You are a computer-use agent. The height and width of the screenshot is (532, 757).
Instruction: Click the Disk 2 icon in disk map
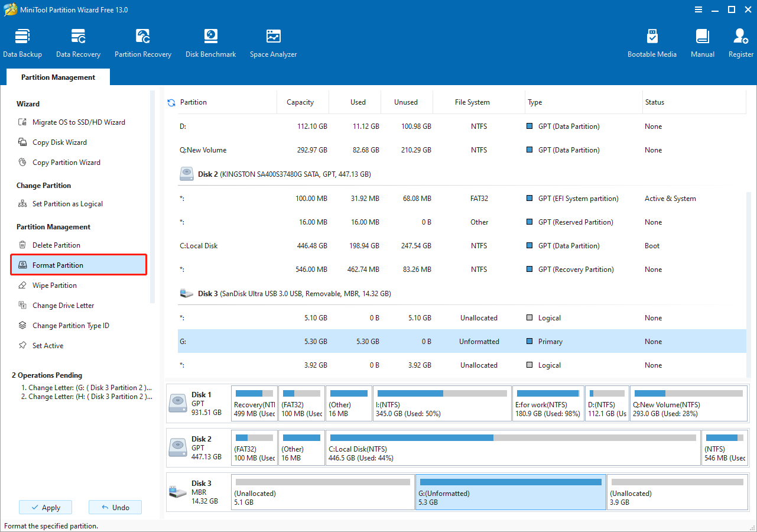tap(178, 447)
